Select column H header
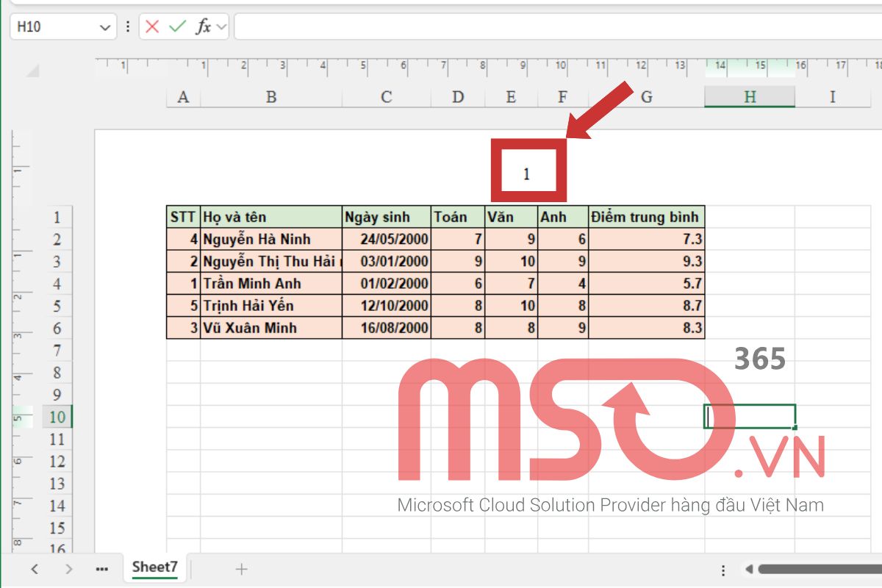Screen dimensions: 882x588 click(750, 97)
